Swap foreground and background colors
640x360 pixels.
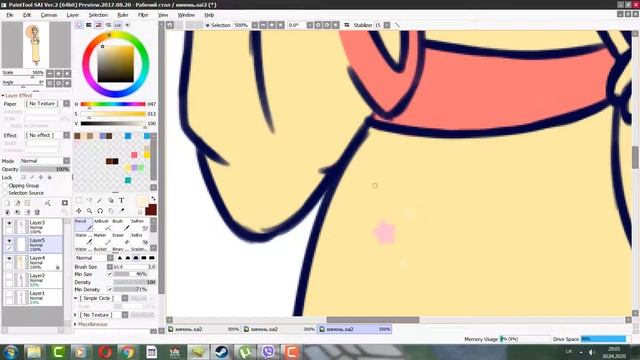click(x=153, y=199)
